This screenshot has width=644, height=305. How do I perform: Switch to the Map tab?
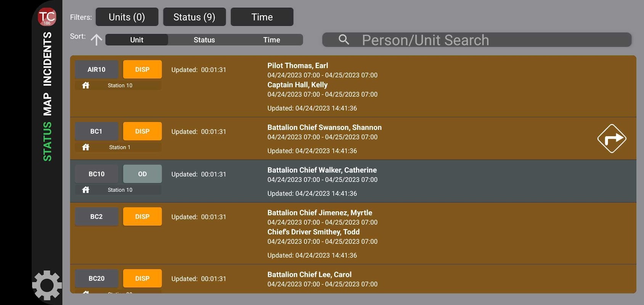(47, 104)
